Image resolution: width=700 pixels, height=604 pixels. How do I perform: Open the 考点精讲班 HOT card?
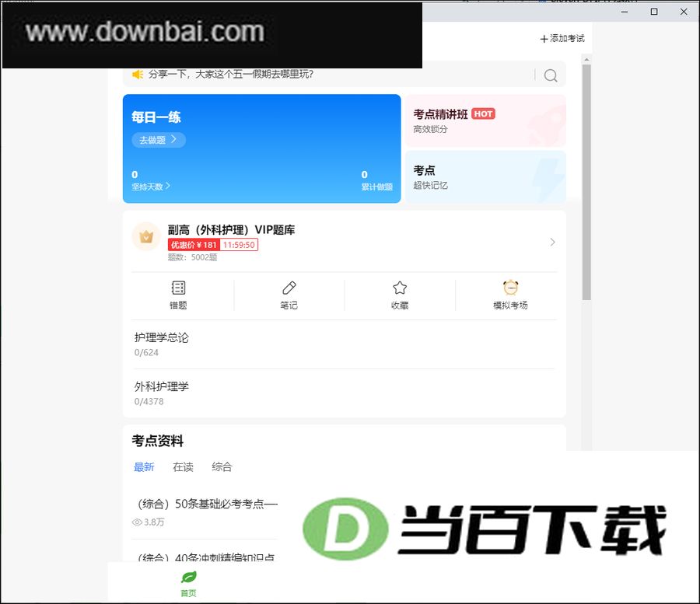click(x=485, y=121)
